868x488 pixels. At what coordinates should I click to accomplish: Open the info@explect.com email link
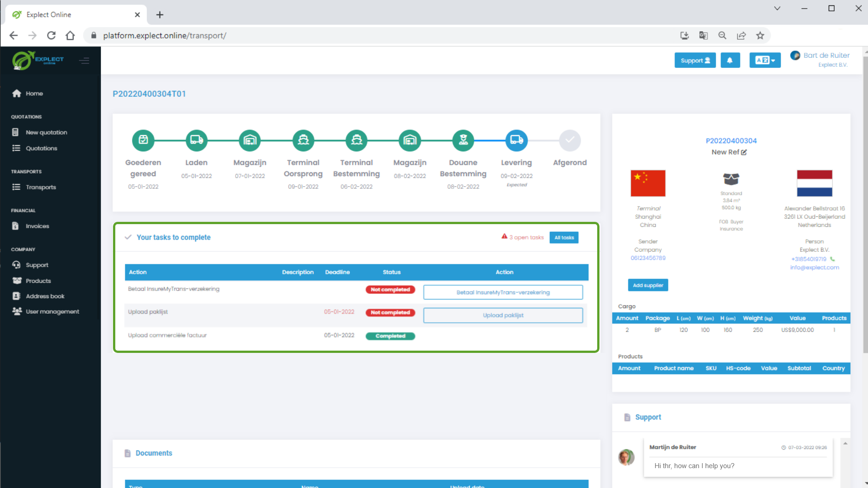coord(814,267)
